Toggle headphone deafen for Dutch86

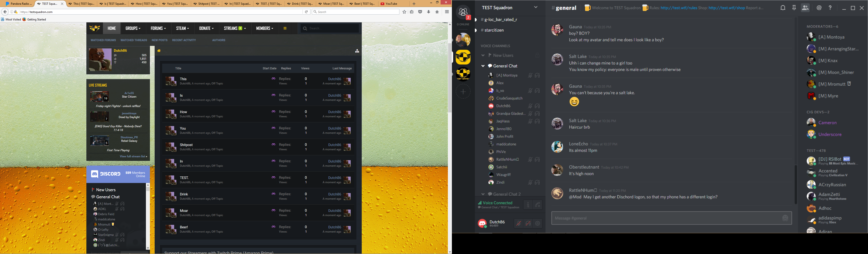pyautogui.click(x=528, y=223)
